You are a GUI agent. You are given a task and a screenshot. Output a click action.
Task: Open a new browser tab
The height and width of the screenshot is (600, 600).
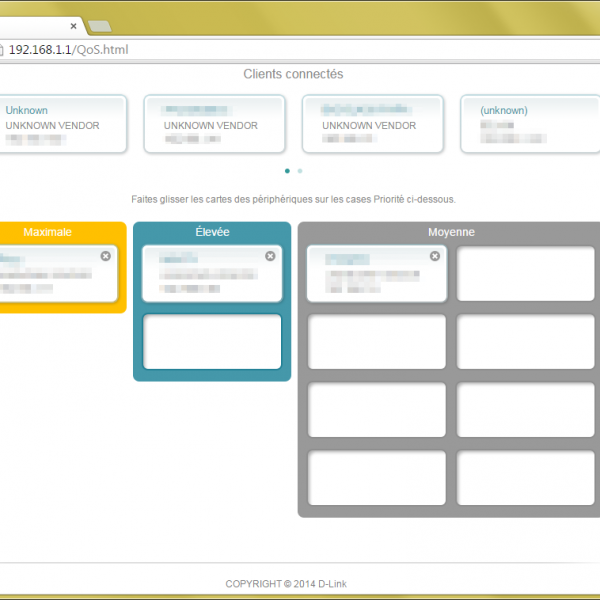[100, 26]
